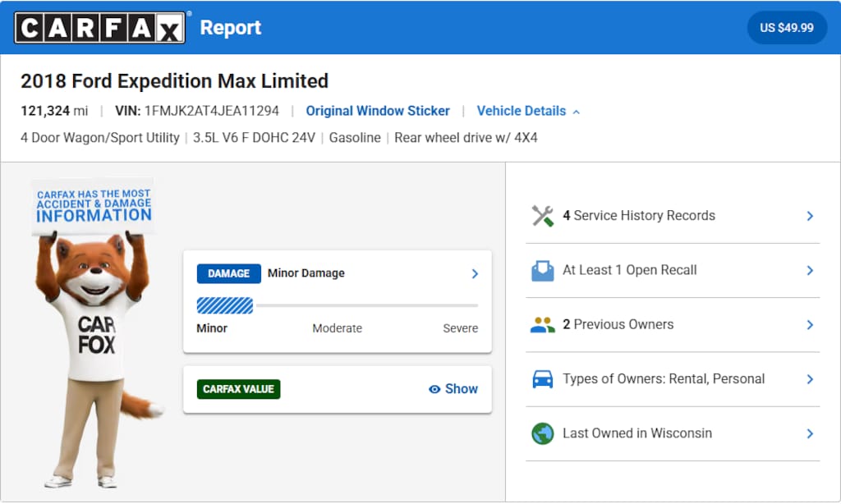
Task: Click the eye icon beside Show
Action: tap(434, 389)
